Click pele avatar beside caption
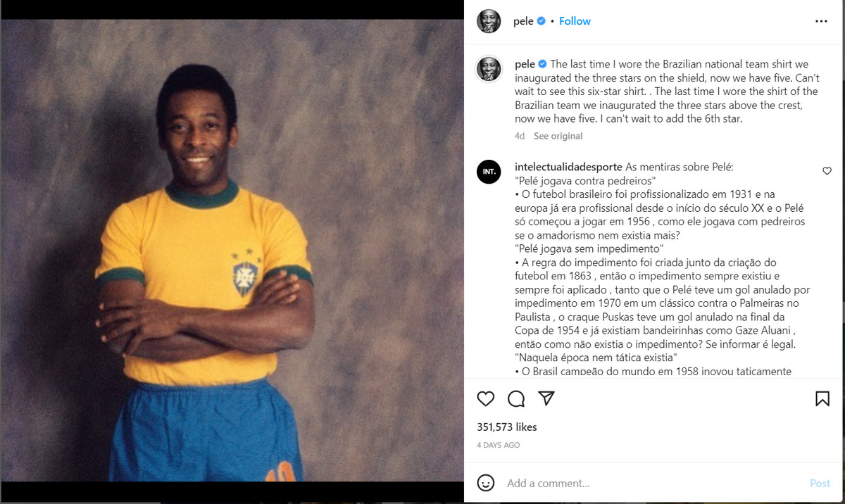 tap(489, 68)
